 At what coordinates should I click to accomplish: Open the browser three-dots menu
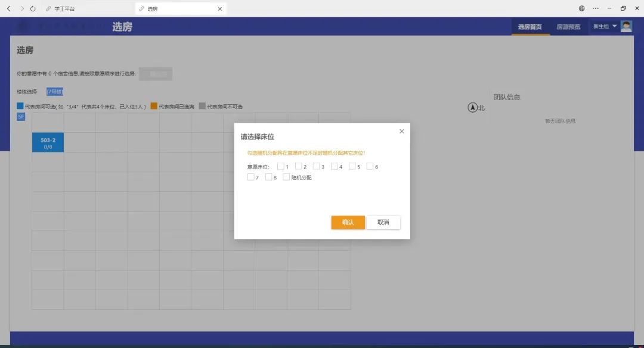point(596,9)
